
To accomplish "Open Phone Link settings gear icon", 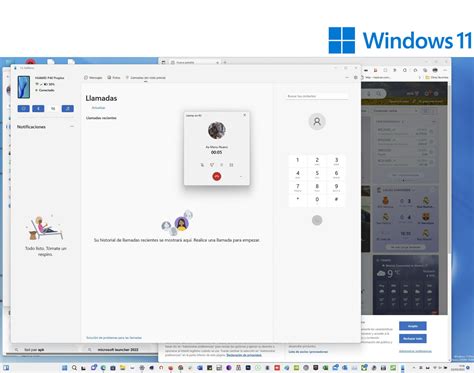I will 356,78.
